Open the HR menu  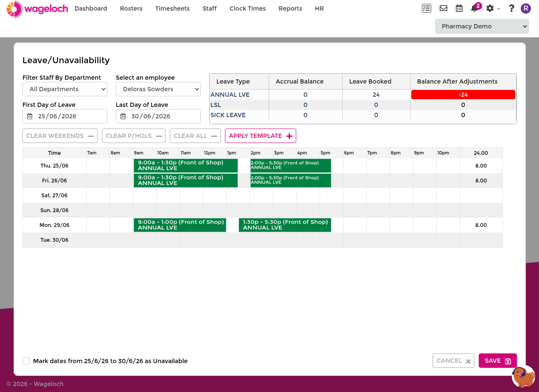pos(319,8)
